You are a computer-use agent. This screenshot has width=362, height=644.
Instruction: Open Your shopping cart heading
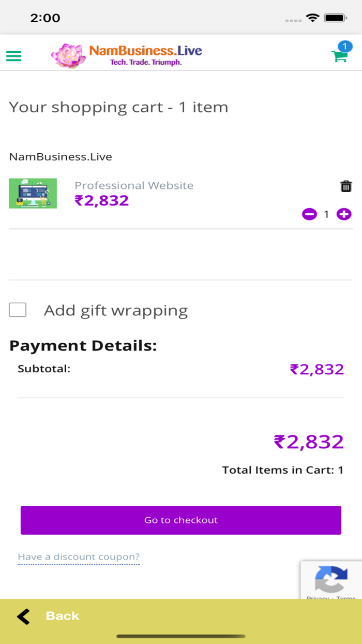[118, 107]
